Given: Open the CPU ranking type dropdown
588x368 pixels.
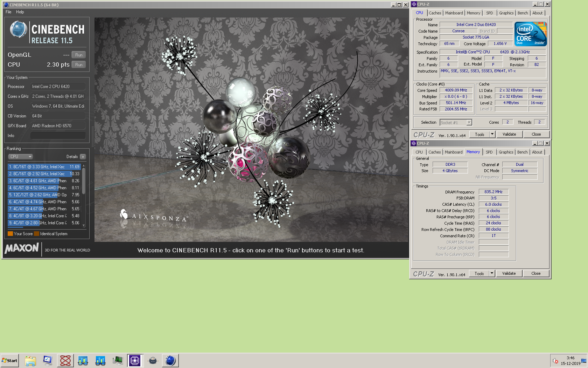Looking at the screenshot, I should 20,157.
